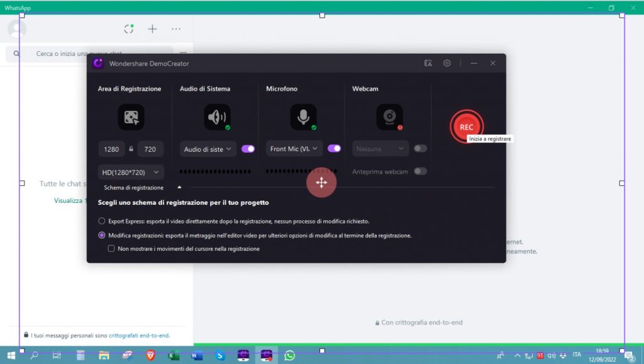The width and height of the screenshot is (644, 364).
Task: Select the Export Express radio option
Action: [101, 221]
